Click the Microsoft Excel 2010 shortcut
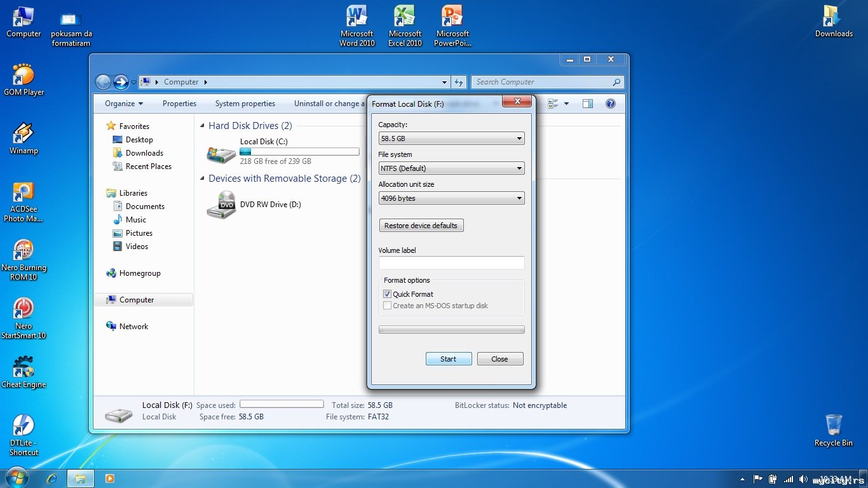Image resolution: width=868 pixels, height=488 pixels. pos(405,17)
